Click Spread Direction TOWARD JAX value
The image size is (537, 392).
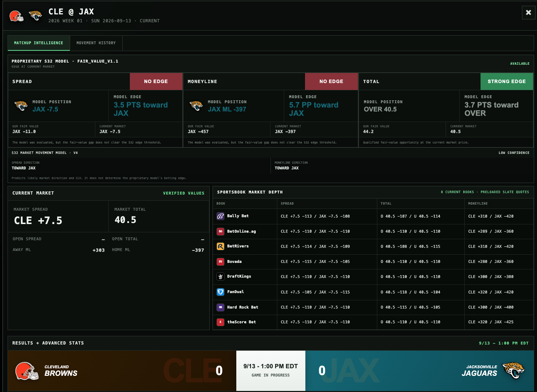point(23,168)
